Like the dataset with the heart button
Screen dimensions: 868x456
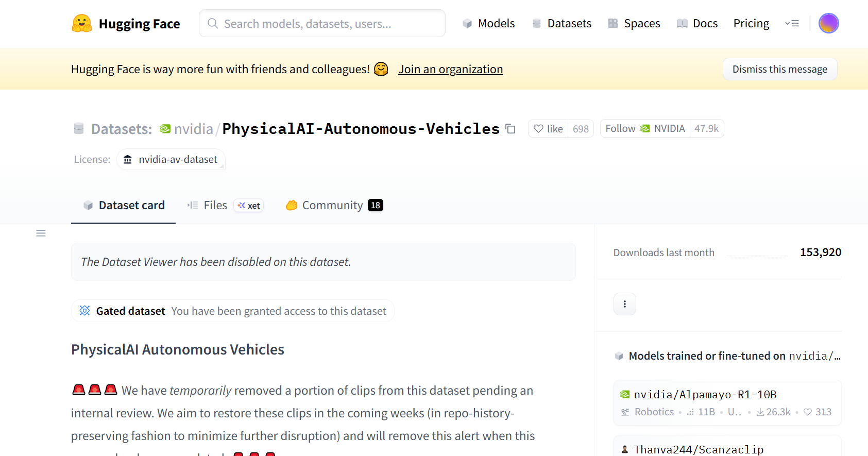tap(548, 129)
